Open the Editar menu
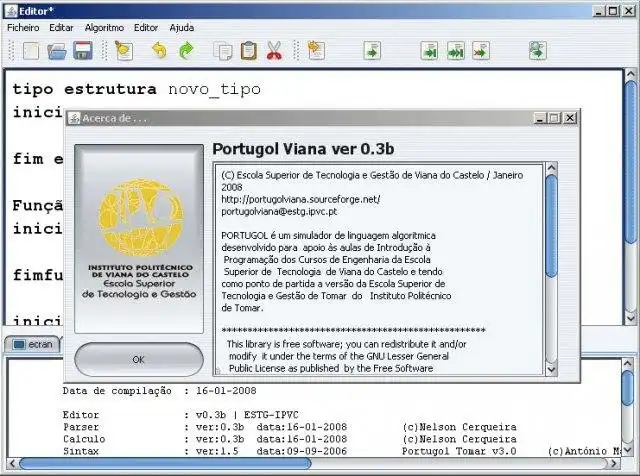640x476 pixels. (x=61, y=28)
